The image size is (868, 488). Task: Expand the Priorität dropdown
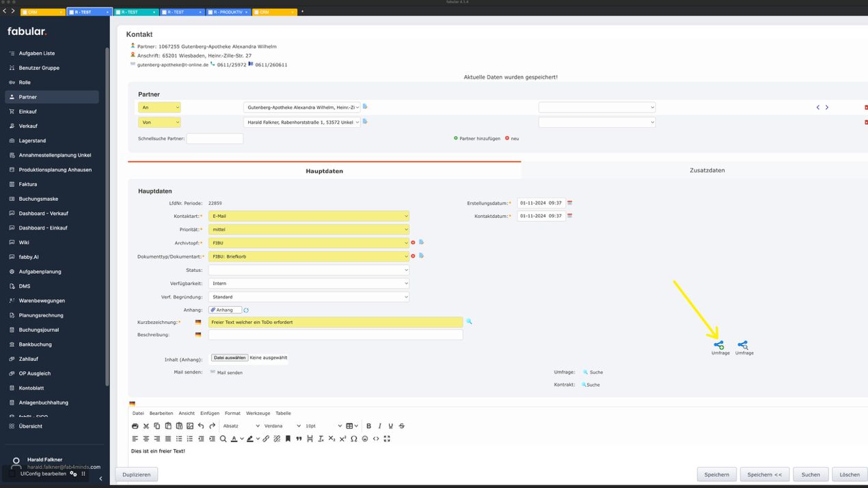click(x=308, y=230)
